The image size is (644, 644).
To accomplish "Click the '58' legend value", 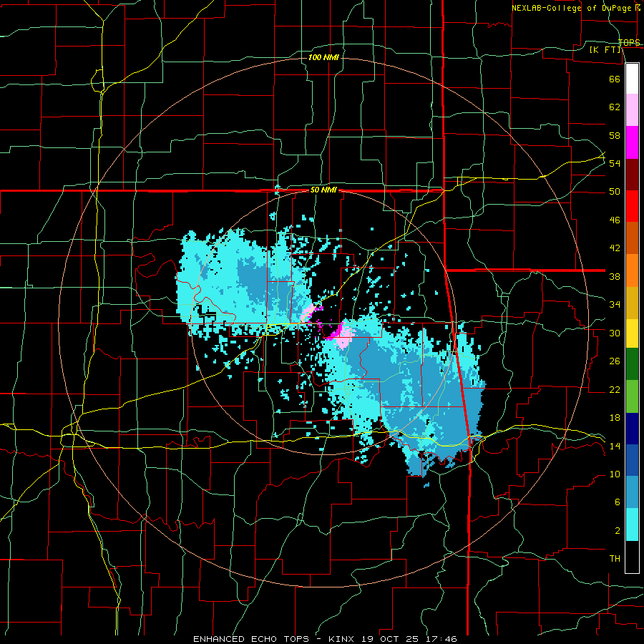I will click(615, 135).
